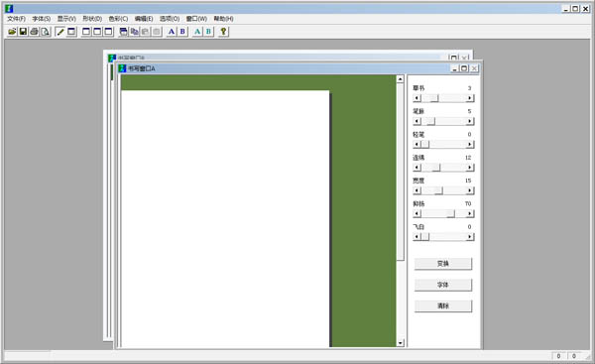Click the 变换 button
595x364 pixels.
(x=443, y=264)
